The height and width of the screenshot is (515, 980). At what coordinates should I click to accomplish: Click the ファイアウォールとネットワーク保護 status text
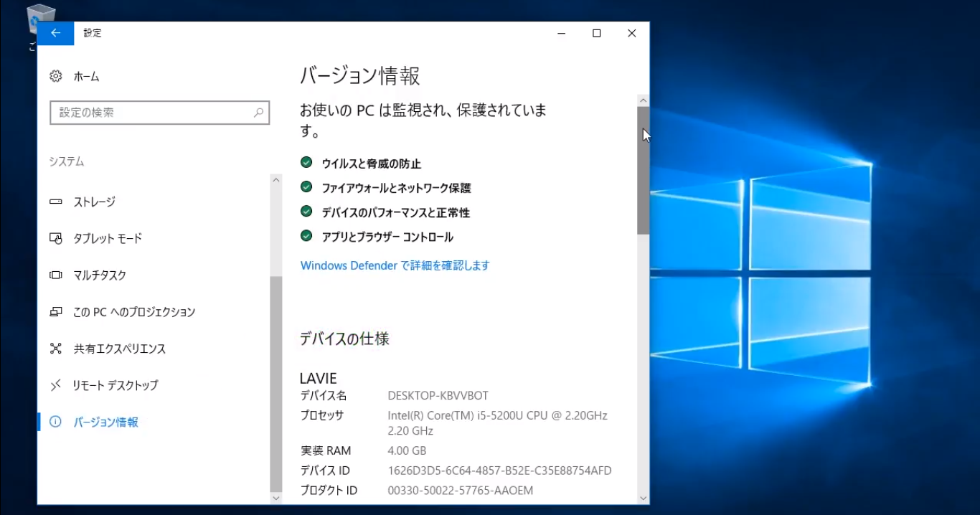click(396, 188)
